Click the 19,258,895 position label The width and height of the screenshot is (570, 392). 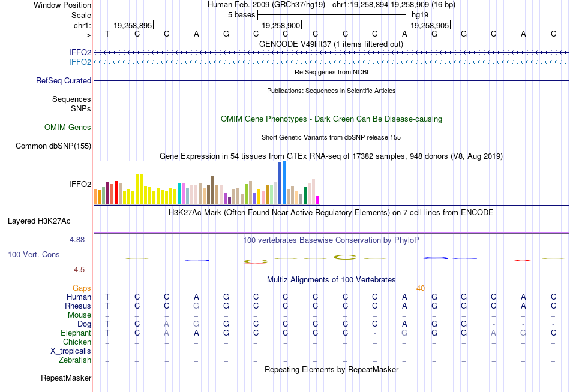coord(133,25)
